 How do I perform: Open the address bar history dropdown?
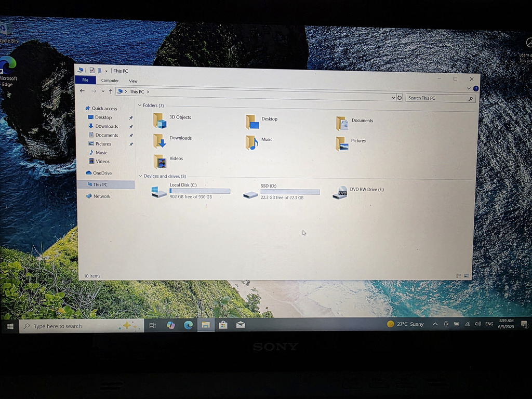pos(393,97)
